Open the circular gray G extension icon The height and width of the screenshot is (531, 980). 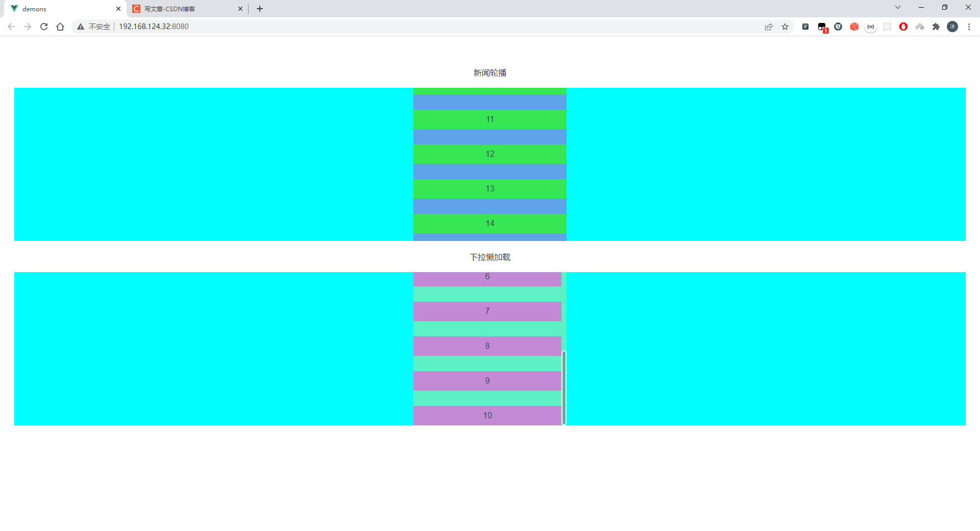tap(838, 27)
